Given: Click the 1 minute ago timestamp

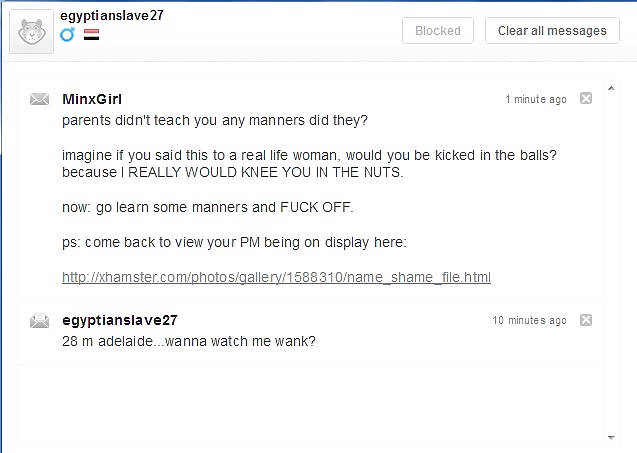Looking at the screenshot, I should [x=536, y=99].
